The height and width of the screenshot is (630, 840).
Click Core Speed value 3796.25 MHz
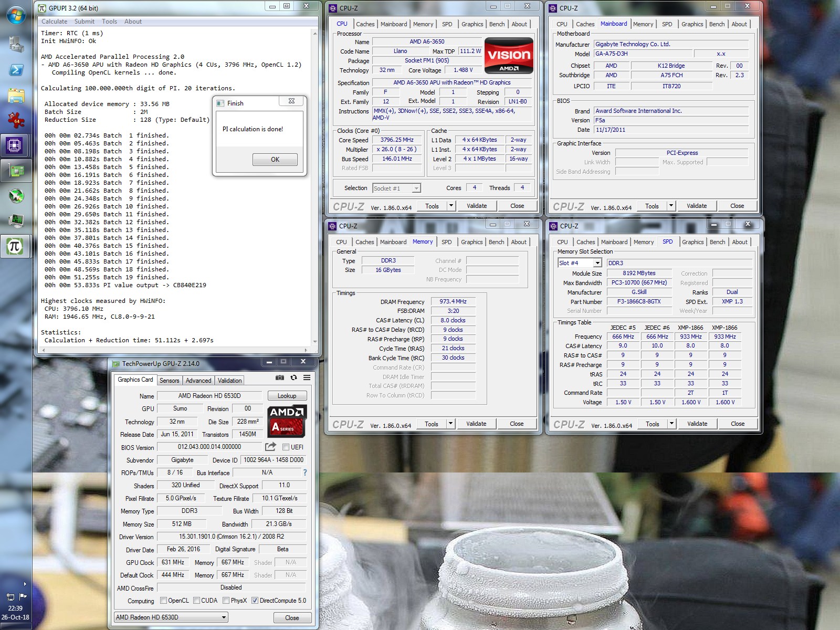coord(397,140)
